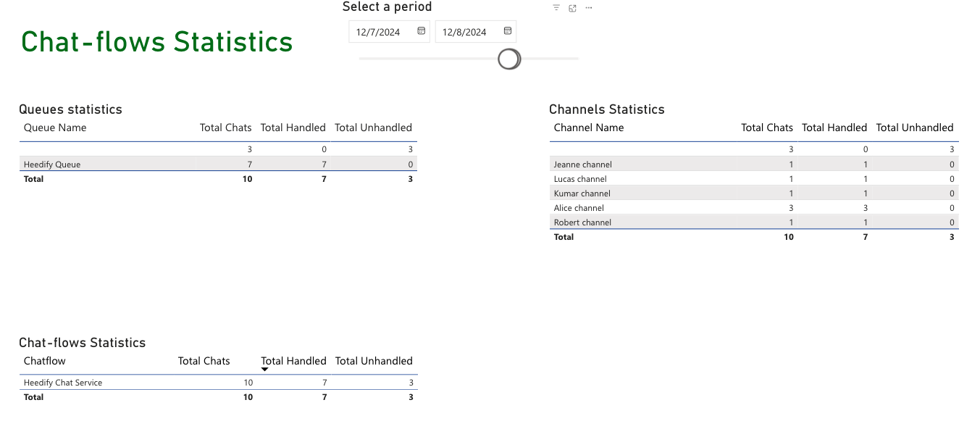
Task: Click the period slider handle
Action: 509,59
